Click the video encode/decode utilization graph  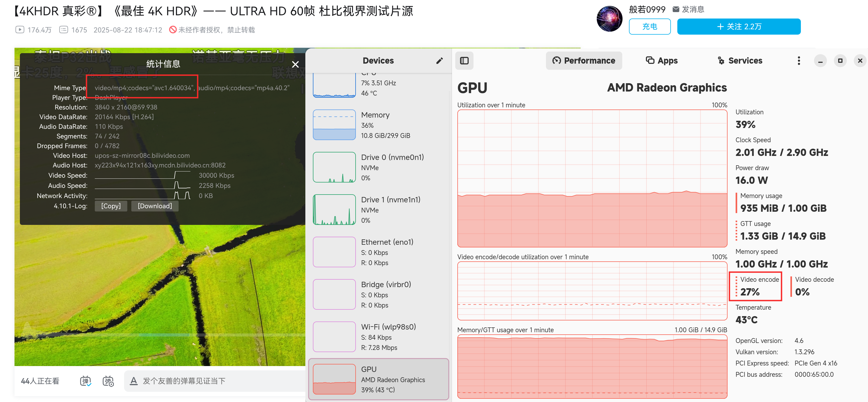point(592,291)
